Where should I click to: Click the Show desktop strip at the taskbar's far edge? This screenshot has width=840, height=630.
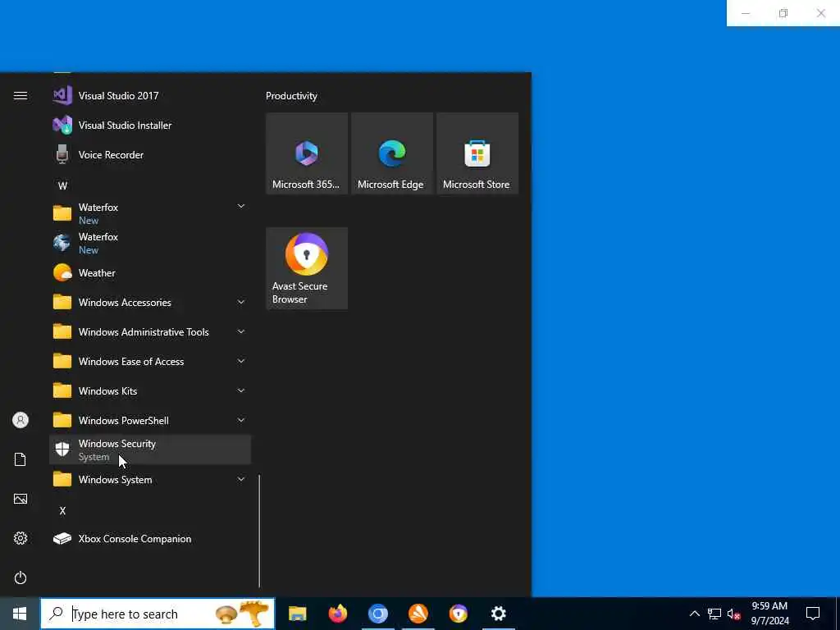click(x=838, y=614)
